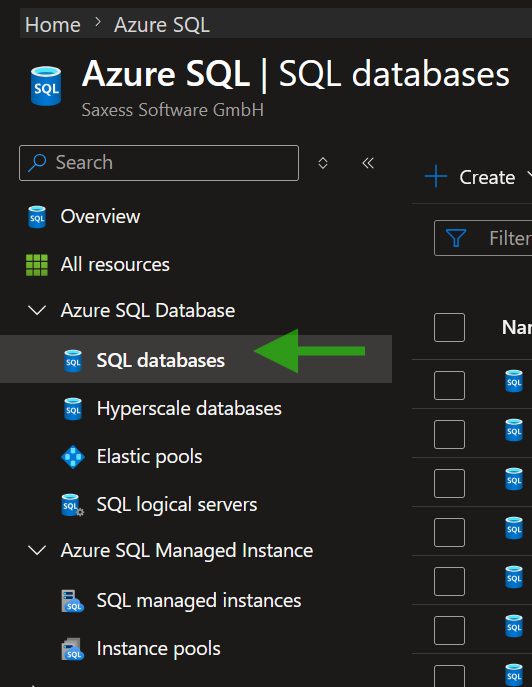Click the Create button
The width and height of the screenshot is (532, 687).
pyautogui.click(x=478, y=177)
